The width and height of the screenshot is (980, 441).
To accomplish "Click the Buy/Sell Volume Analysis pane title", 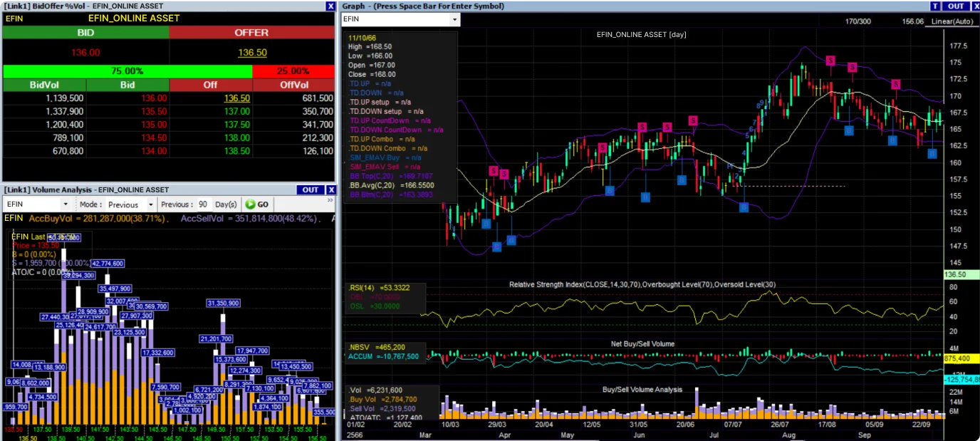I will pyautogui.click(x=642, y=390).
